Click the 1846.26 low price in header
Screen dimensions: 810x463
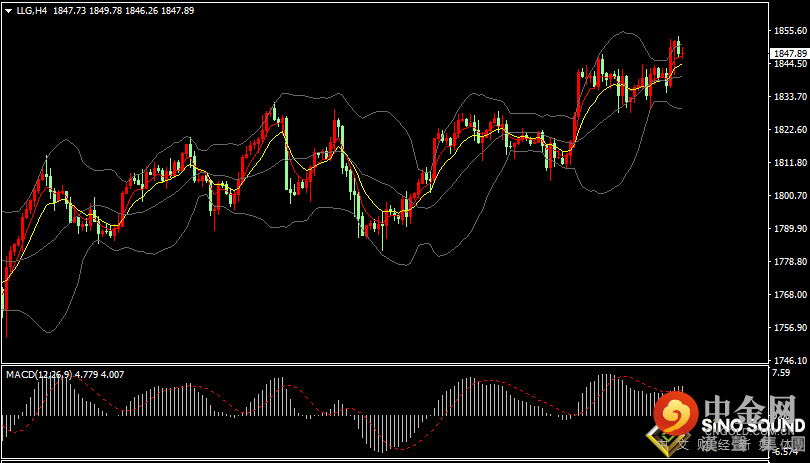click(x=141, y=11)
